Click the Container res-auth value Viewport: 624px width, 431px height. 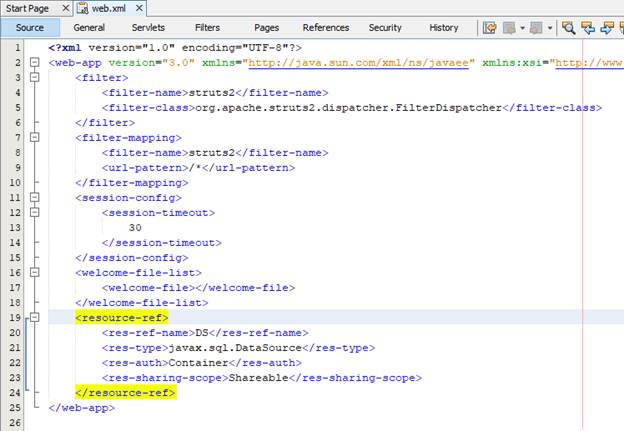tap(198, 363)
